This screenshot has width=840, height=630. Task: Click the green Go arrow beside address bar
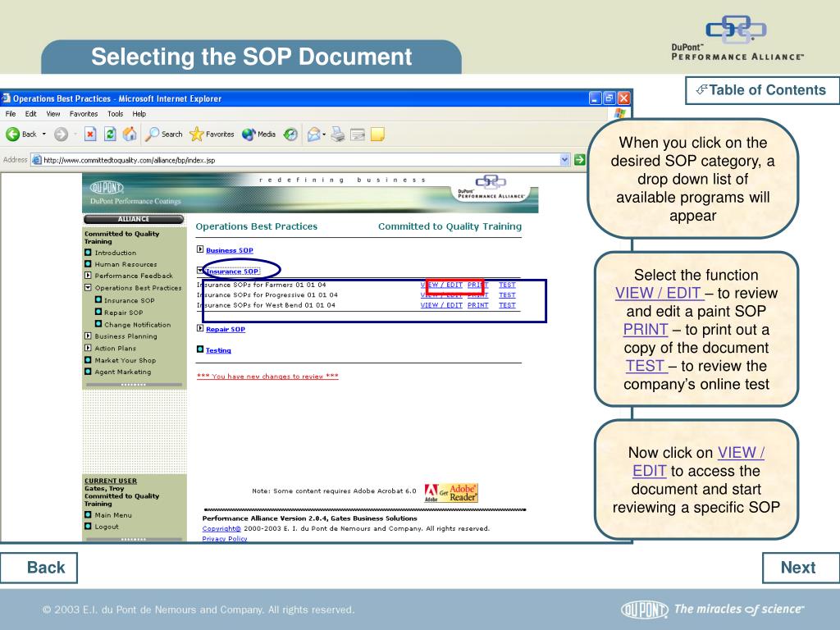coord(580,160)
